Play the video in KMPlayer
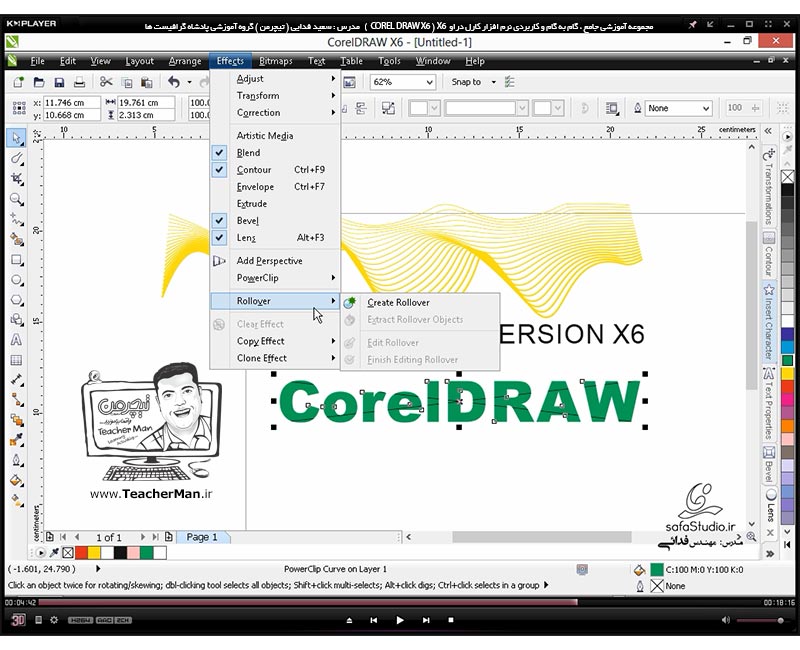The height and width of the screenshot is (650, 800). (x=400, y=620)
